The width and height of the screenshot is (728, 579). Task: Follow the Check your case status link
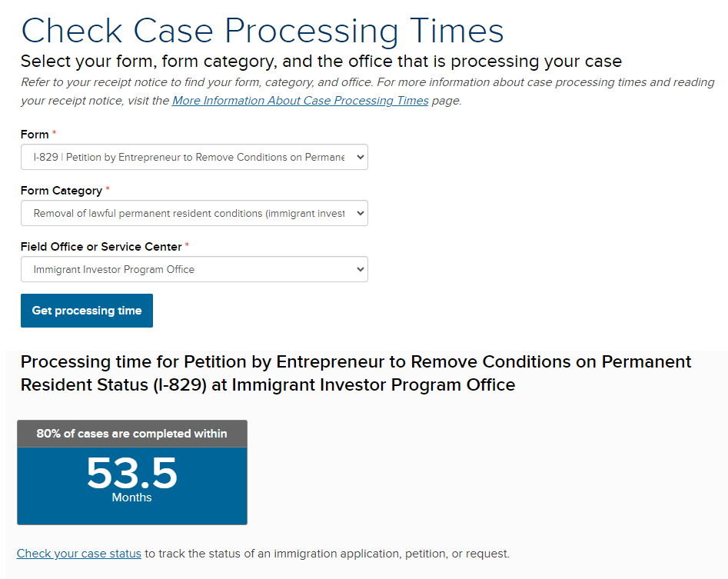click(79, 554)
